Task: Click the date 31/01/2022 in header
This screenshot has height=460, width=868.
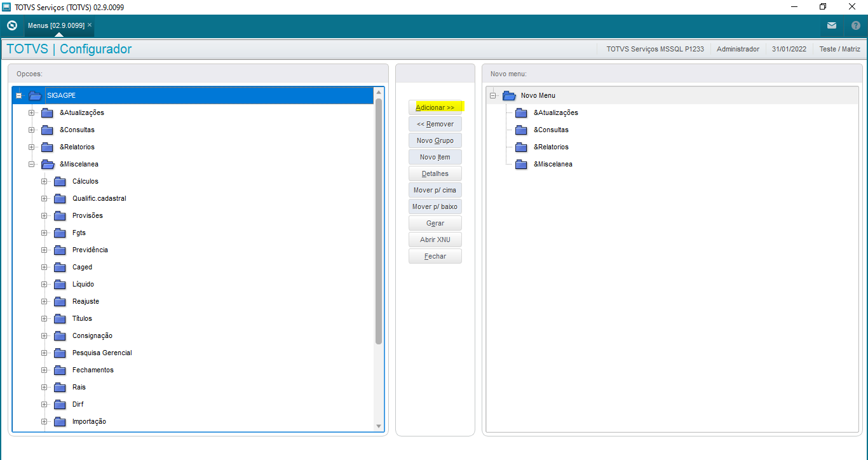Action: click(789, 49)
